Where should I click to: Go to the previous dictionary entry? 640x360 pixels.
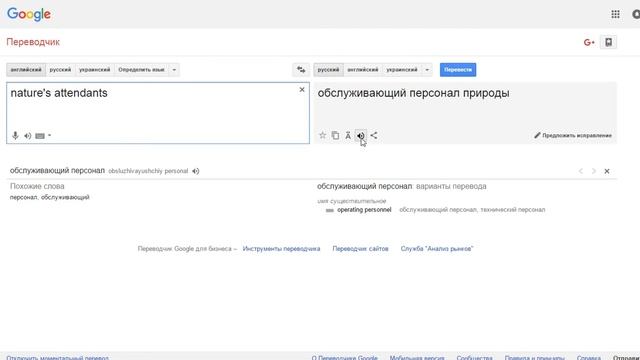tap(580, 171)
